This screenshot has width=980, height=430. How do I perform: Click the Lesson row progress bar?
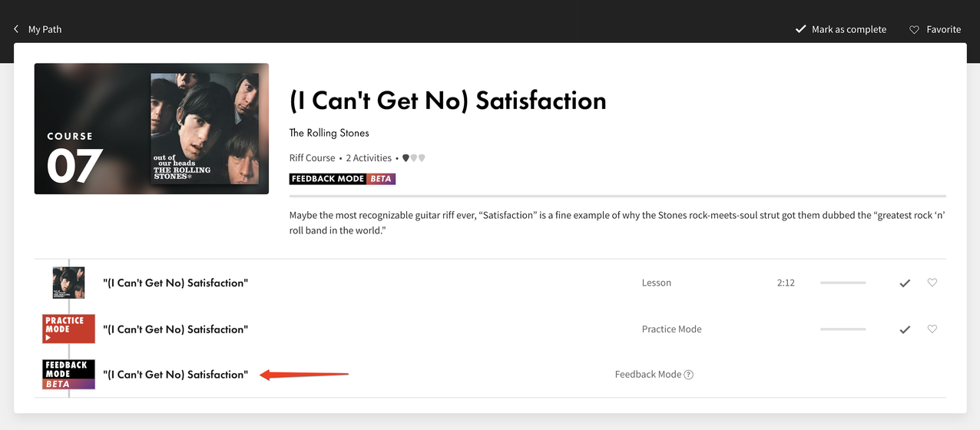843,283
